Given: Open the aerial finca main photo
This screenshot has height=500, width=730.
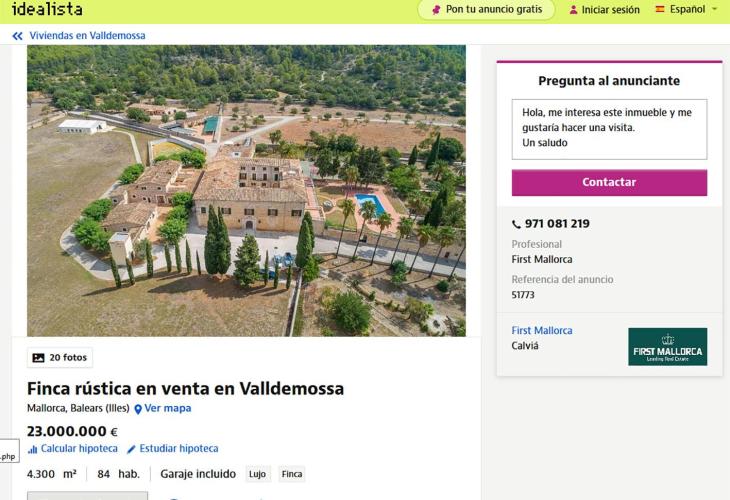Looking at the screenshot, I should click(246, 191).
